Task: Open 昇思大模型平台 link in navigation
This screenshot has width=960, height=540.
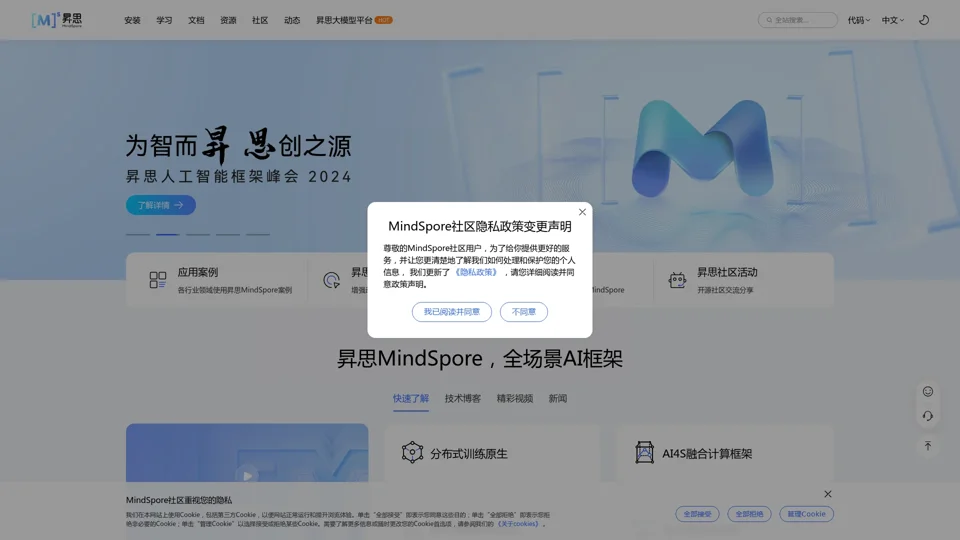Action: [344, 20]
